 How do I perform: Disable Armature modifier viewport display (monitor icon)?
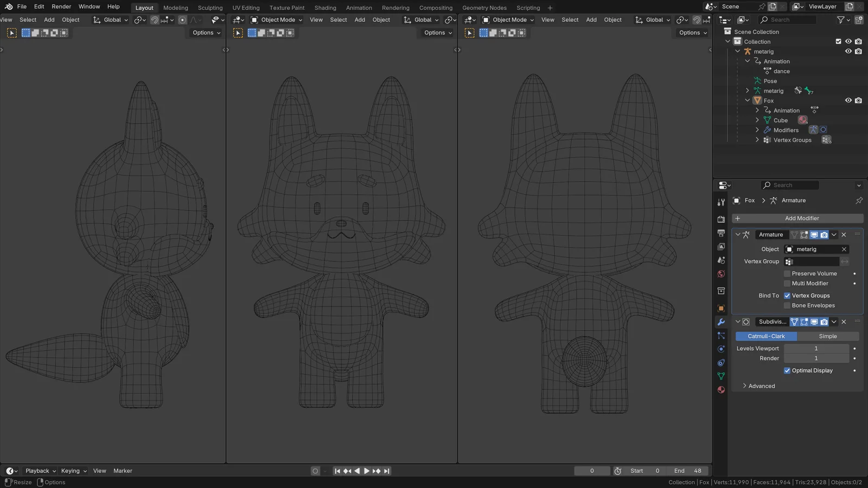[x=813, y=235]
